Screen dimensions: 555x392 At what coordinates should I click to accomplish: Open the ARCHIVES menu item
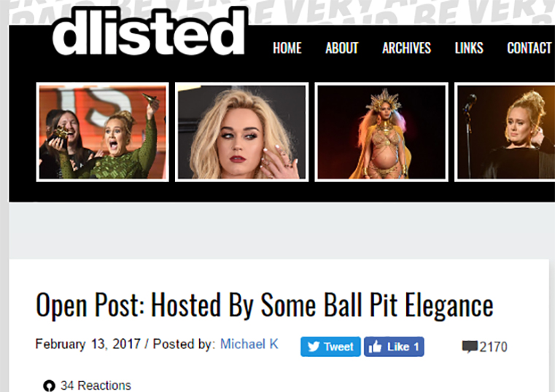406,48
